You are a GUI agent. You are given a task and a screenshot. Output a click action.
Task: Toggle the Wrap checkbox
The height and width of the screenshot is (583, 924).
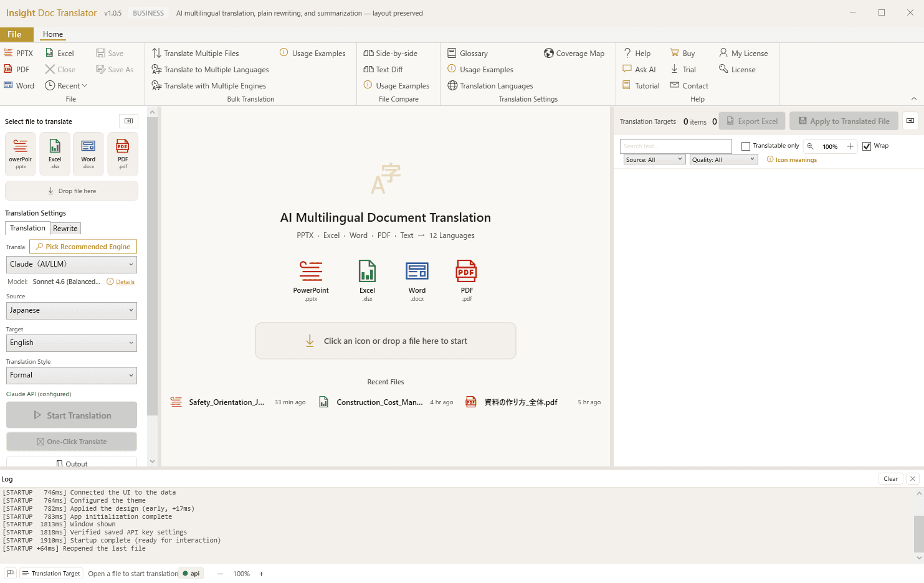point(867,146)
